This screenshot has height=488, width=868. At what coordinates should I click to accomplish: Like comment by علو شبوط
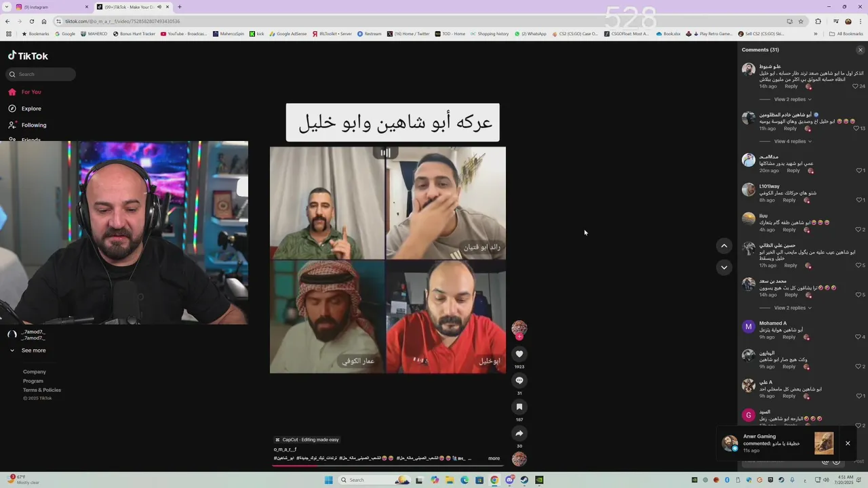point(856,86)
